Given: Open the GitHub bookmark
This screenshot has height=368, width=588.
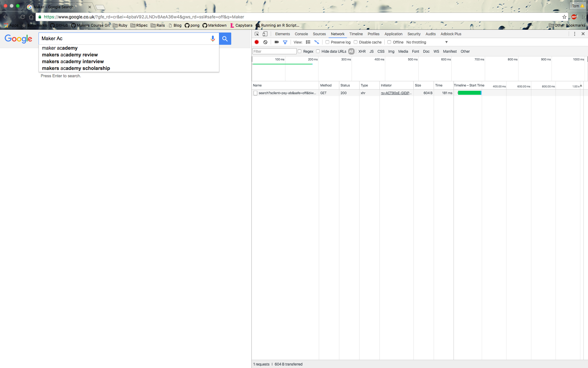Looking at the screenshot, I should [x=59, y=25].
